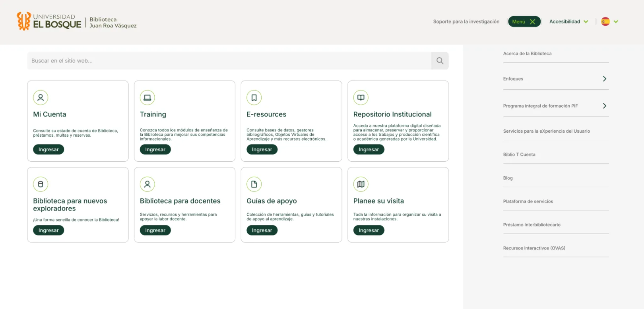Click the Repositorio Institucional book icon
Image resolution: width=644 pixels, height=309 pixels.
pos(361,98)
